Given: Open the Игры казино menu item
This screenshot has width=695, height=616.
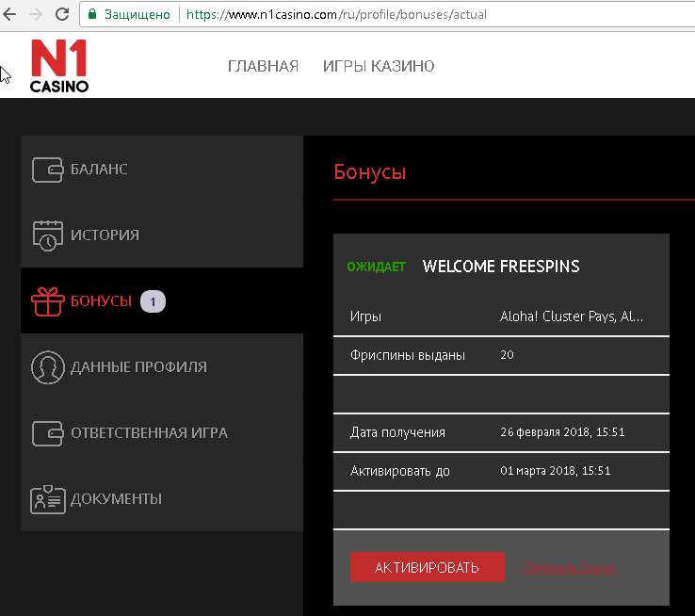Looking at the screenshot, I should (x=379, y=66).
